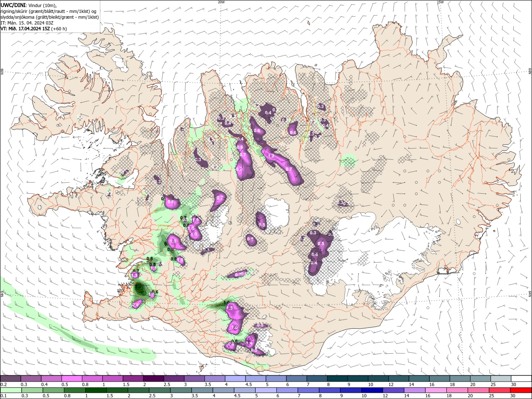532x399 pixels.
Task: Click the '15W' longitude label
Action: coord(440,2)
